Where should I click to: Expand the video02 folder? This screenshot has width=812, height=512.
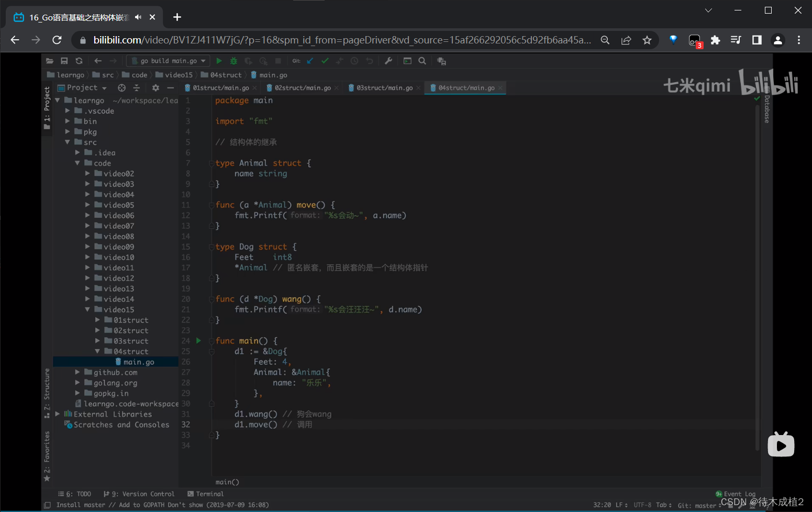tap(87, 173)
